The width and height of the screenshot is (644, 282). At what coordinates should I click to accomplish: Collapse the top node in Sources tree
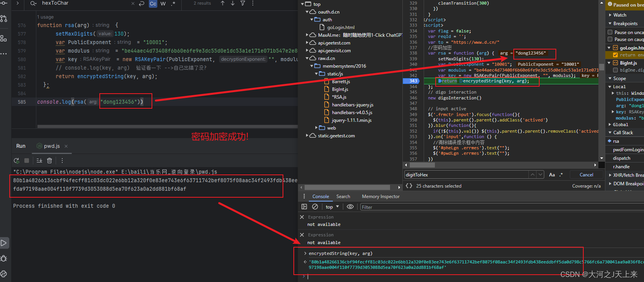pos(302,4)
